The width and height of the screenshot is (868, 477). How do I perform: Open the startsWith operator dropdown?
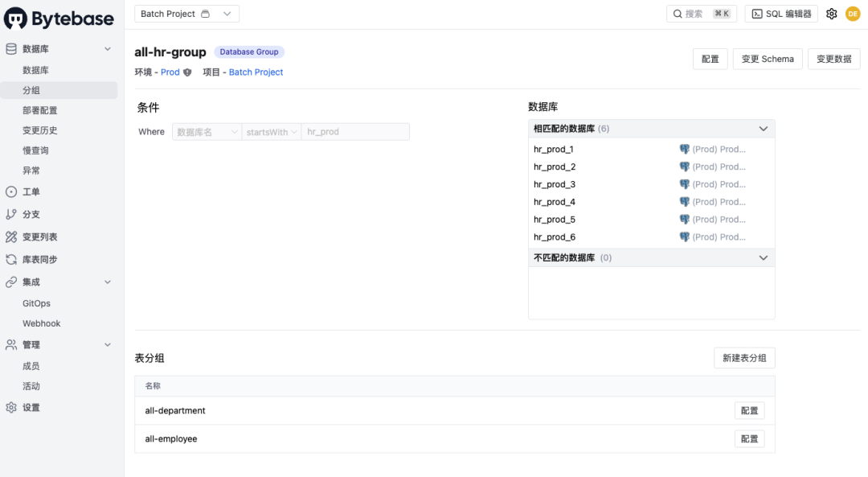click(272, 132)
